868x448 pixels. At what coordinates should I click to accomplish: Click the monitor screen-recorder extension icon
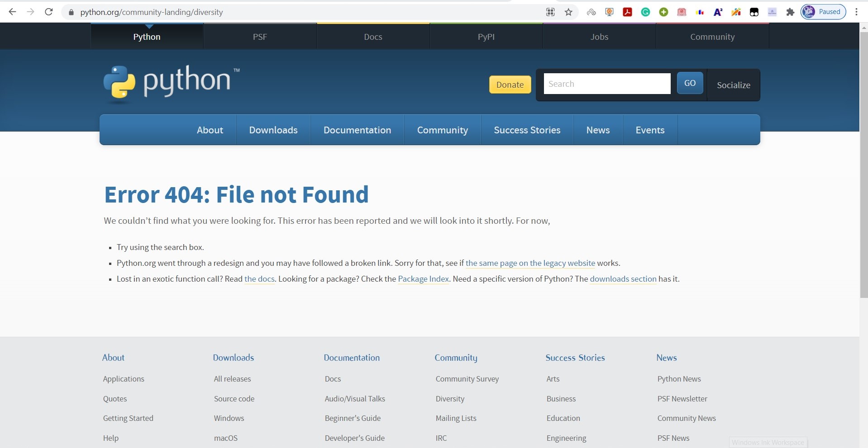coord(609,12)
